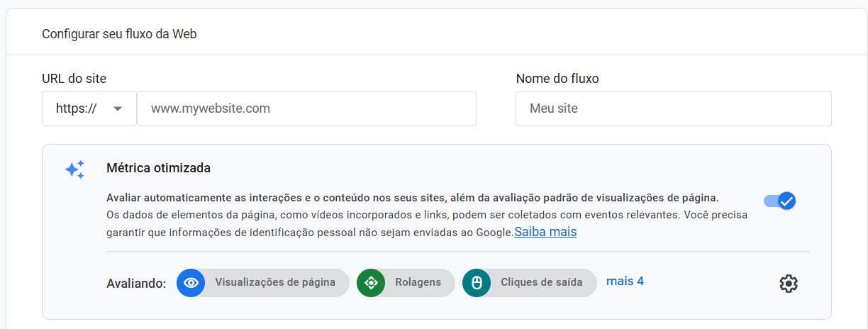Click the mouse icon for Cliques de saída
Viewport: 868px width, 329px height.
(477, 282)
